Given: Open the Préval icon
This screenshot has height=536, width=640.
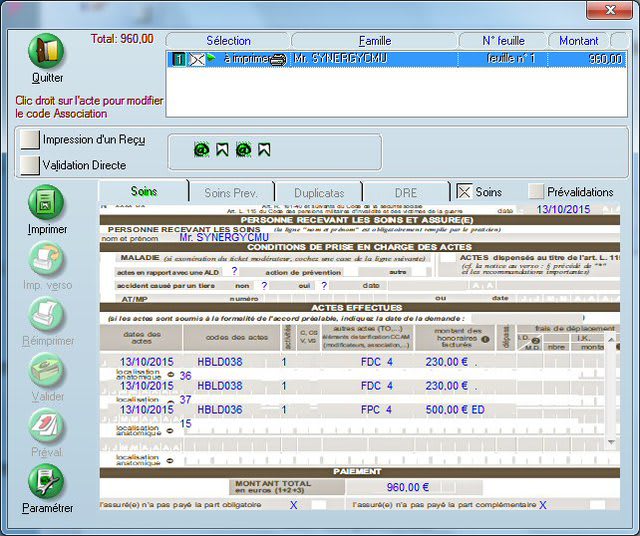Looking at the screenshot, I should pyautogui.click(x=46, y=427).
